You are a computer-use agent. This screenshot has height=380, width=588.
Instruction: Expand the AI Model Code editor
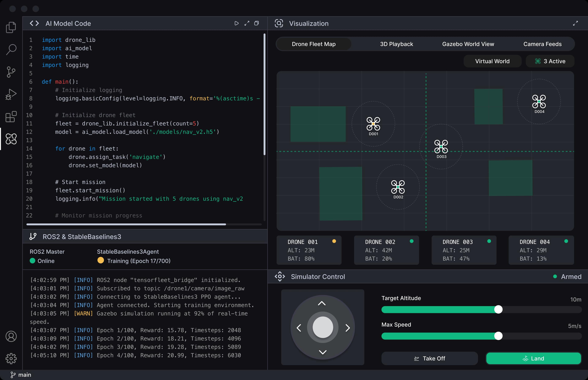click(247, 23)
